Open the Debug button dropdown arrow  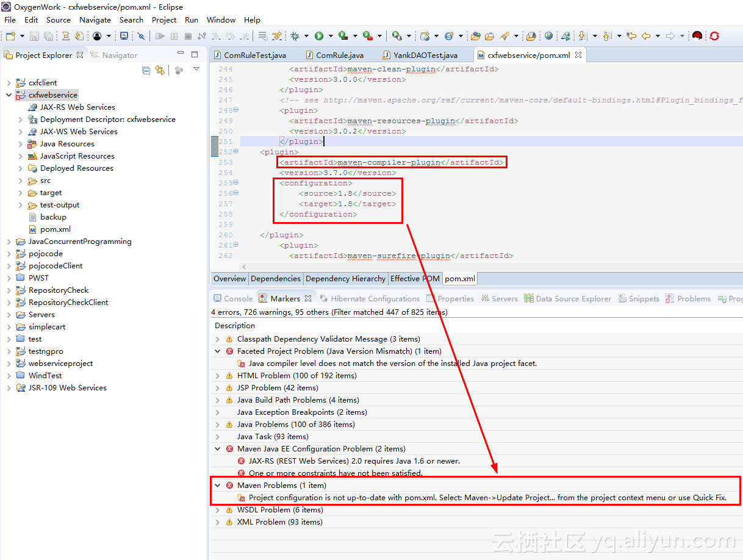tap(306, 36)
